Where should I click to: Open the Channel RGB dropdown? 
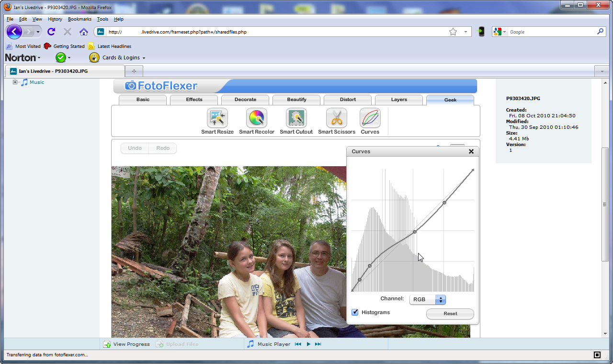pos(427,299)
